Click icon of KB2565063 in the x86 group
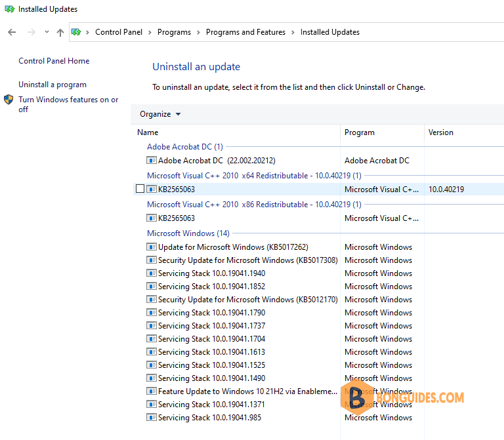Screen dimensions: 504x440 [x=152, y=218]
